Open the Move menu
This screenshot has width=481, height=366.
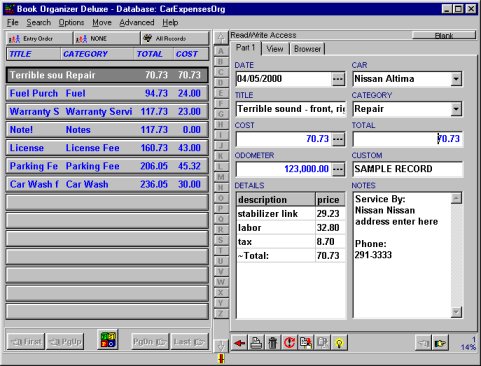click(102, 23)
